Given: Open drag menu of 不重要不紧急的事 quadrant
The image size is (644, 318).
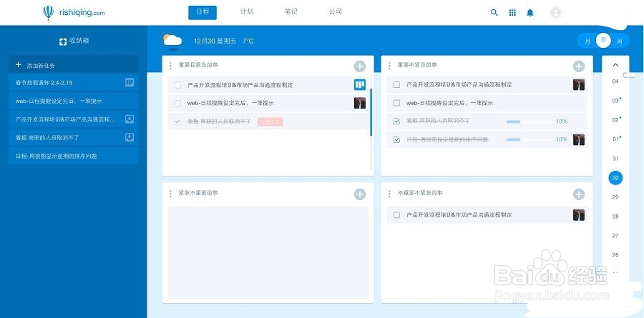Looking at the screenshot, I should 389,194.
